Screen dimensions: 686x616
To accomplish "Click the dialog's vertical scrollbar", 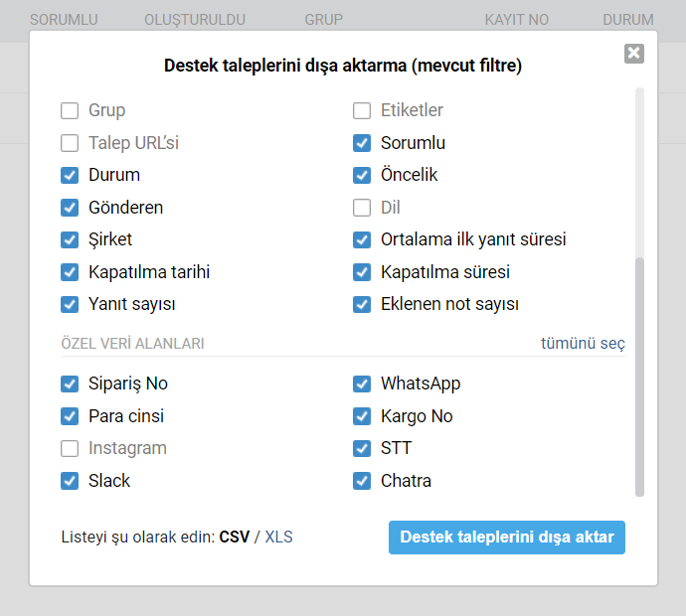I will pyautogui.click(x=639, y=378).
